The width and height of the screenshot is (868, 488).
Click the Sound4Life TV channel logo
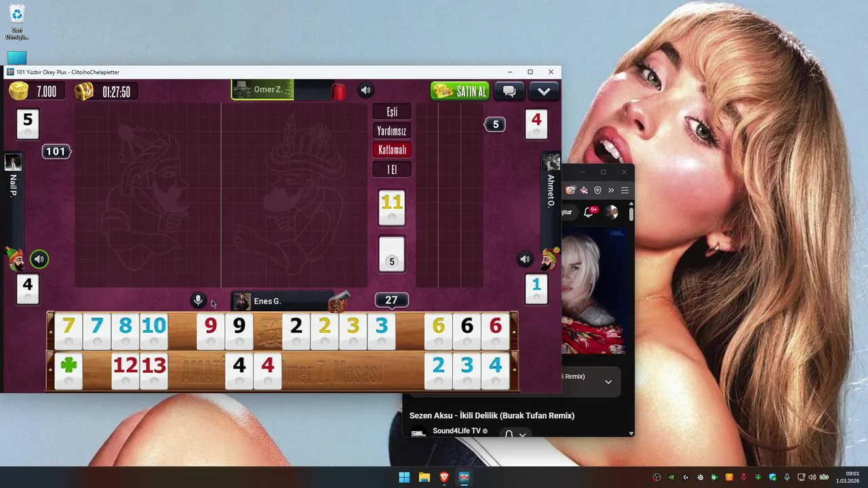418,432
